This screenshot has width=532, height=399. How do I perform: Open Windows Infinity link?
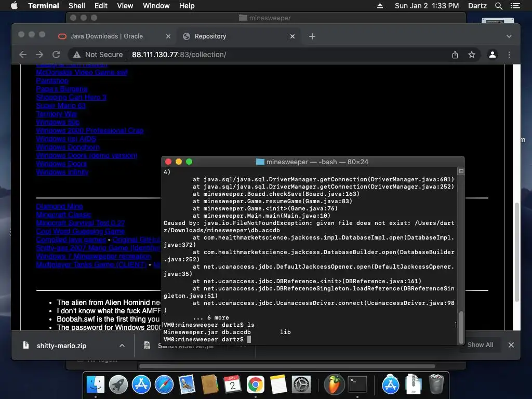62,172
